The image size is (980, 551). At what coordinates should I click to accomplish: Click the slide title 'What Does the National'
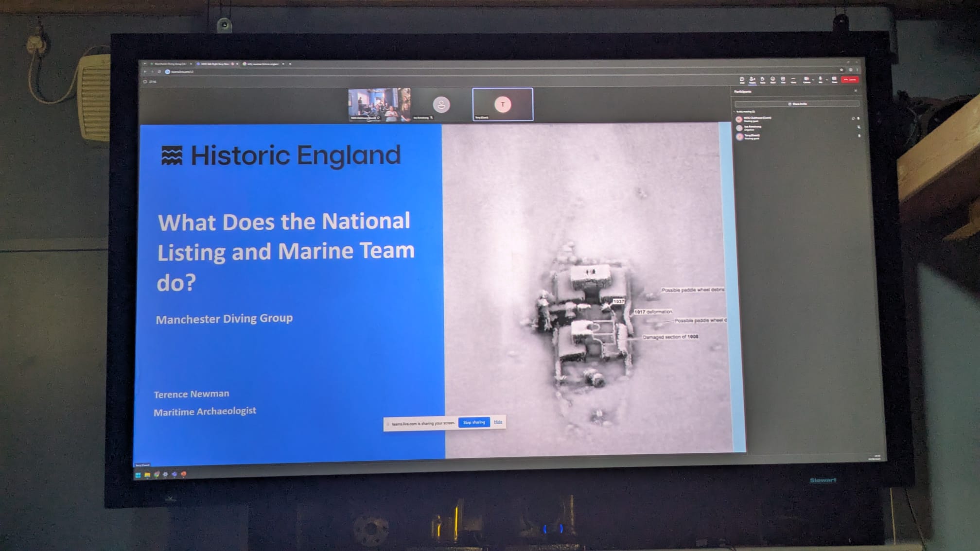coord(284,222)
